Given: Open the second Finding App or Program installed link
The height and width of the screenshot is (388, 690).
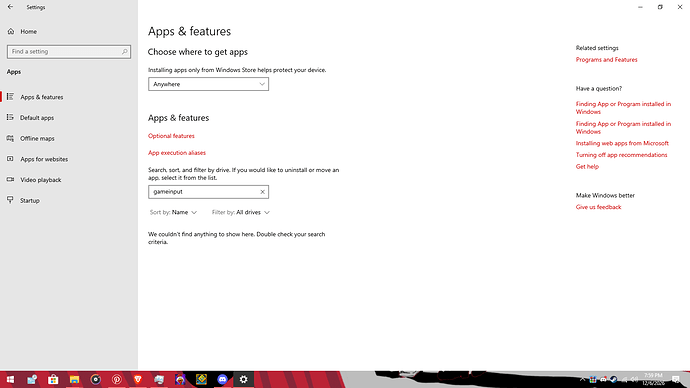Looking at the screenshot, I should [623, 128].
